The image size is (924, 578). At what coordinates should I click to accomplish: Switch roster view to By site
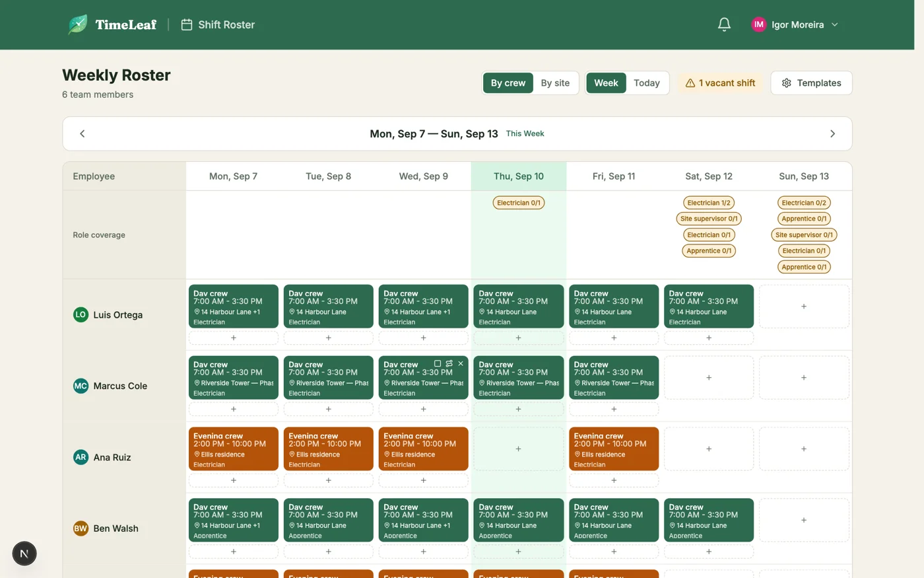(x=555, y=83)
